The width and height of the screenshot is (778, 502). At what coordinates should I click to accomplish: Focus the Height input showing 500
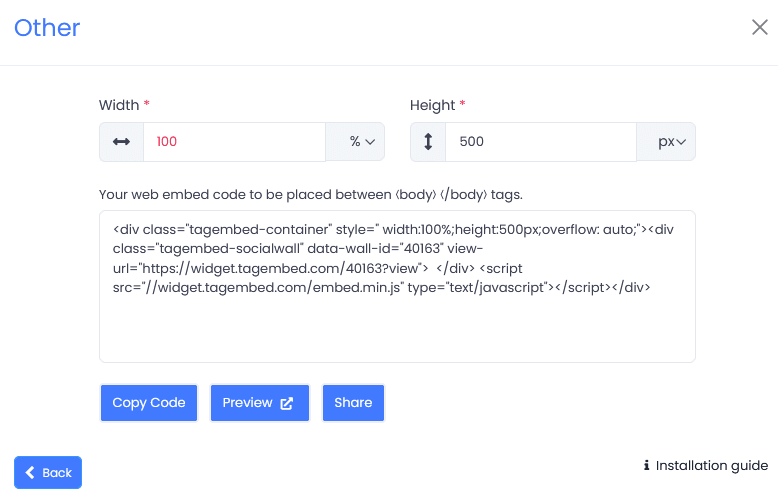tap(541, 142)
